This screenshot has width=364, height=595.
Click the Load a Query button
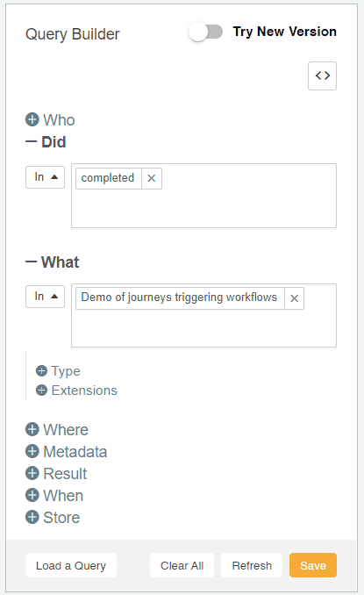pos(71,565)
